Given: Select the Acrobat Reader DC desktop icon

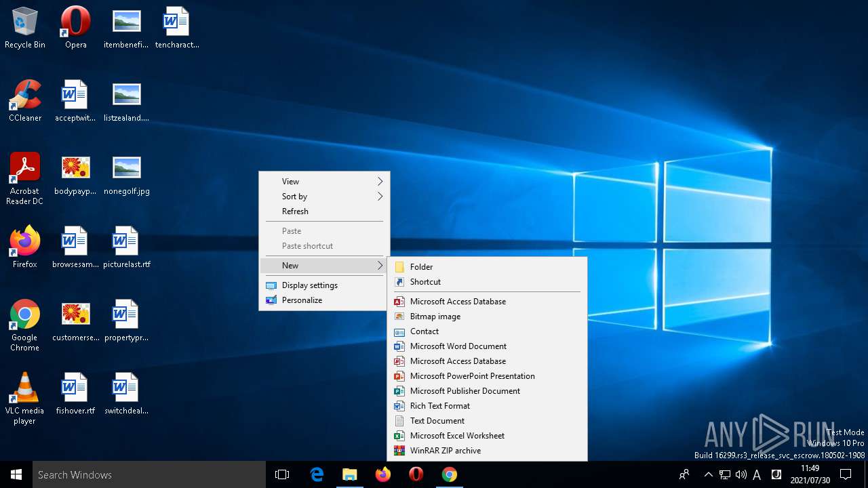Looking at the screenshot, I should 25,179.
